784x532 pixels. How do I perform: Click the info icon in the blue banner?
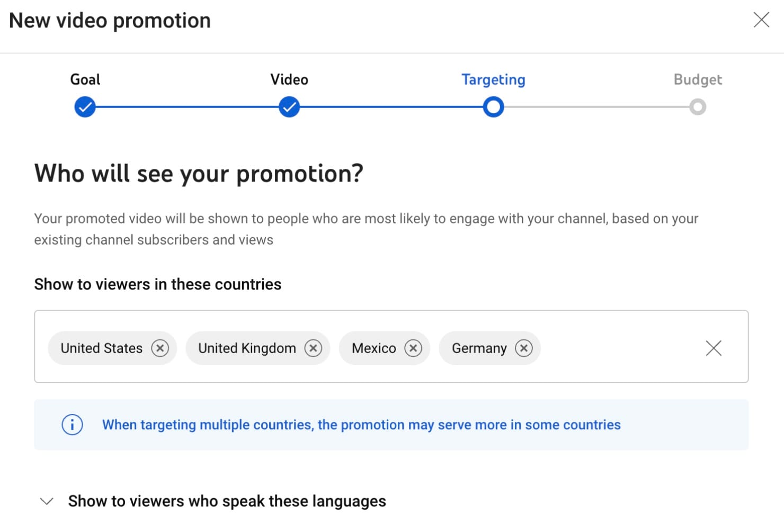[x=73, y=425]
